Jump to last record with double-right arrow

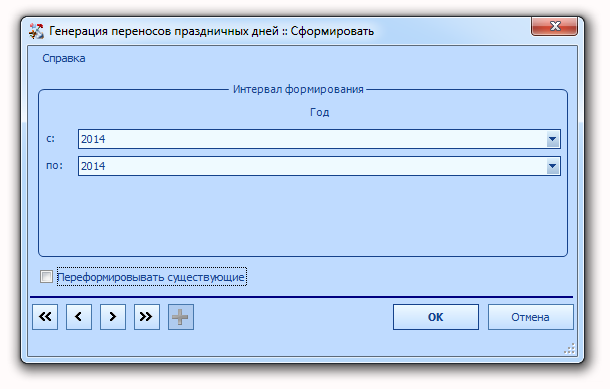(147, 317)
